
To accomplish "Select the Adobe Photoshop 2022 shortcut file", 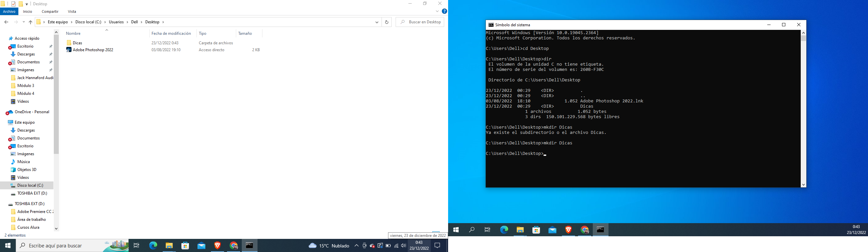I will 93,50.
